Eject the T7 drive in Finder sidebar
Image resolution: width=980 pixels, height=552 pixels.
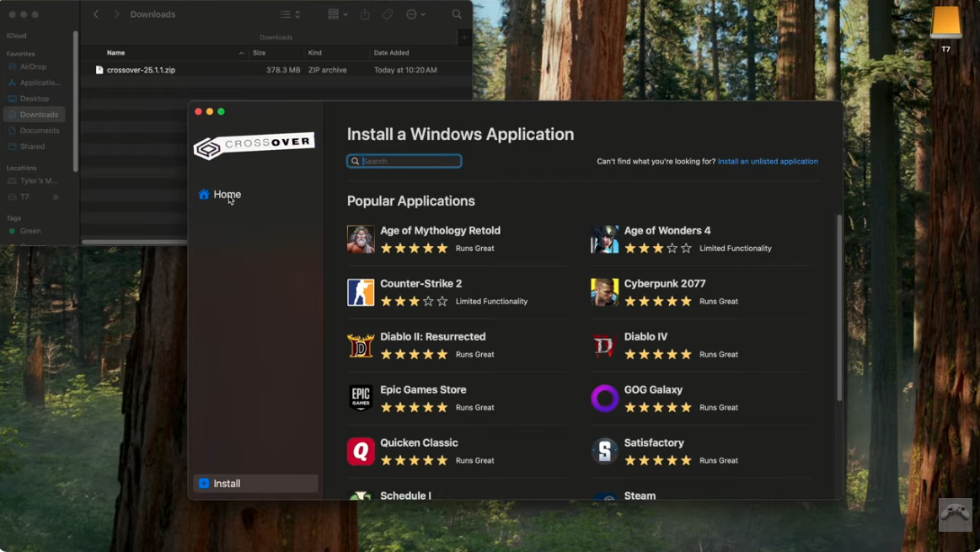point(56,197)
